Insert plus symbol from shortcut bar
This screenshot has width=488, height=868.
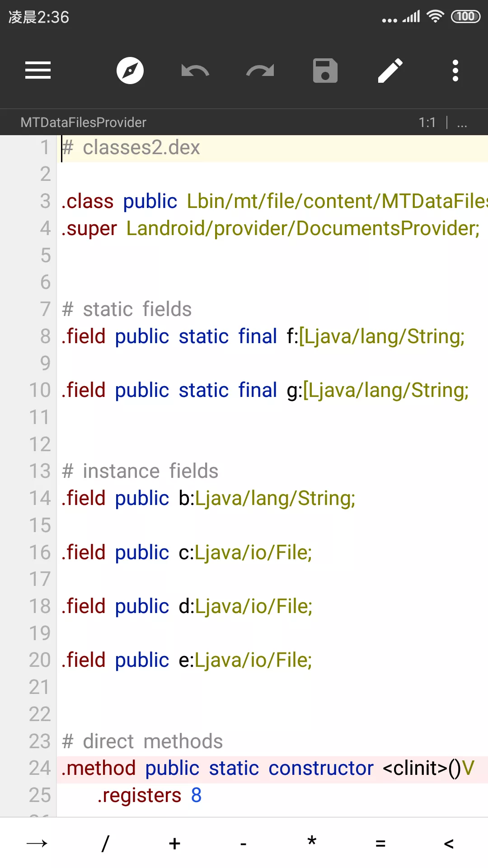(x=174, y=843)
